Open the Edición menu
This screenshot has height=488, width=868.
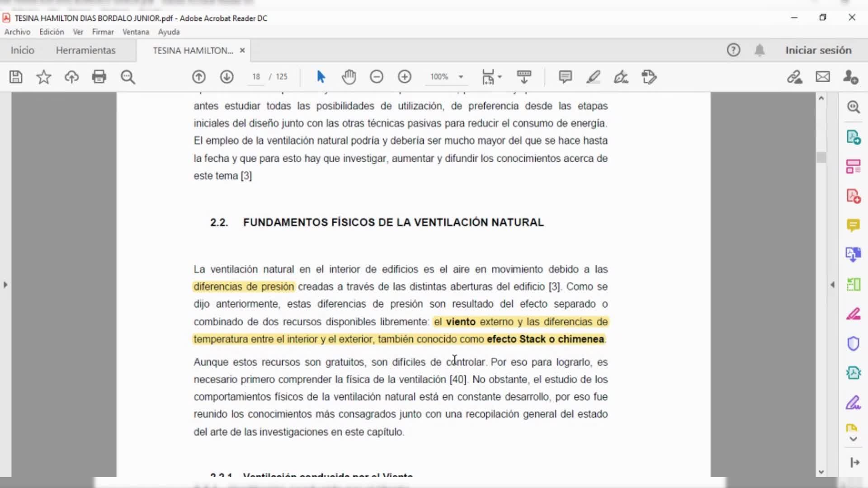point(52,32)
